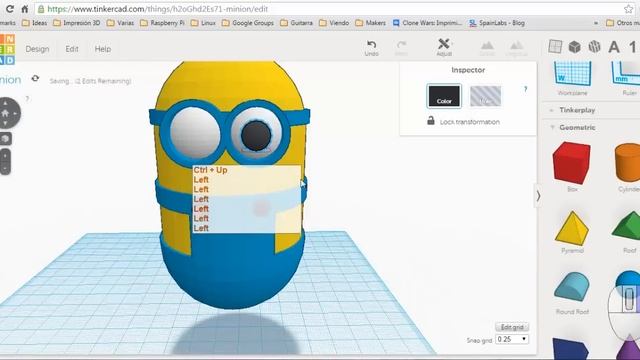640x360 pixels.
Task: Open the Clone Wars bookmark
Action: click(427, 23)
